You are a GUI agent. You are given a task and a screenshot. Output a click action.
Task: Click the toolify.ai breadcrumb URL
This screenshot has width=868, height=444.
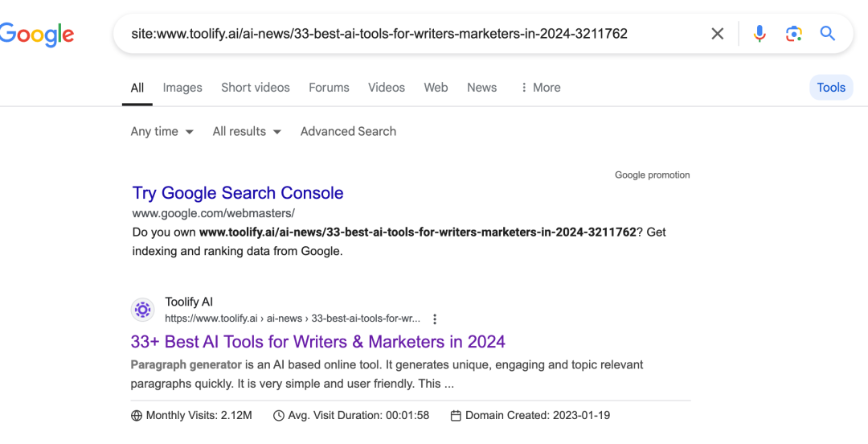point(293,319)
